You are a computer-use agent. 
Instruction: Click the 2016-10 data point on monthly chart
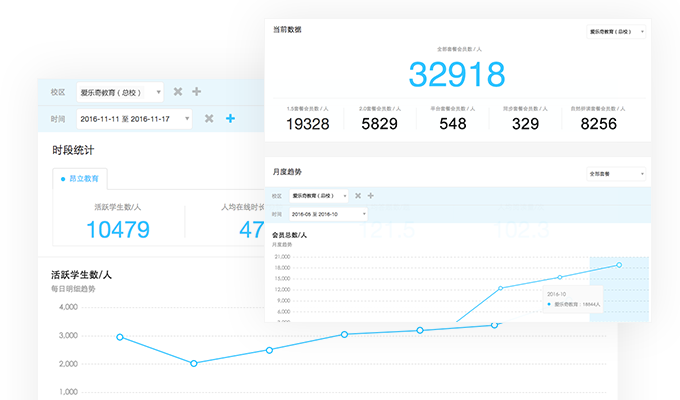(619, 265)
